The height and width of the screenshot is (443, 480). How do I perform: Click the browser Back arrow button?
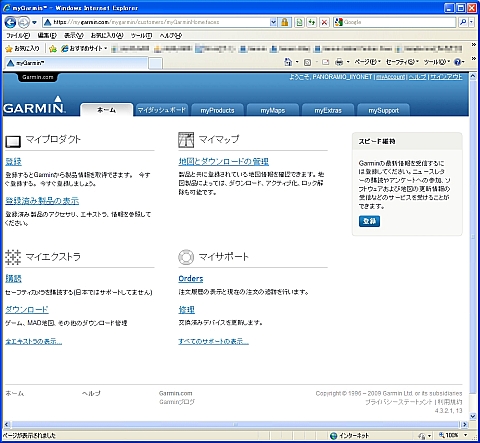10,22
